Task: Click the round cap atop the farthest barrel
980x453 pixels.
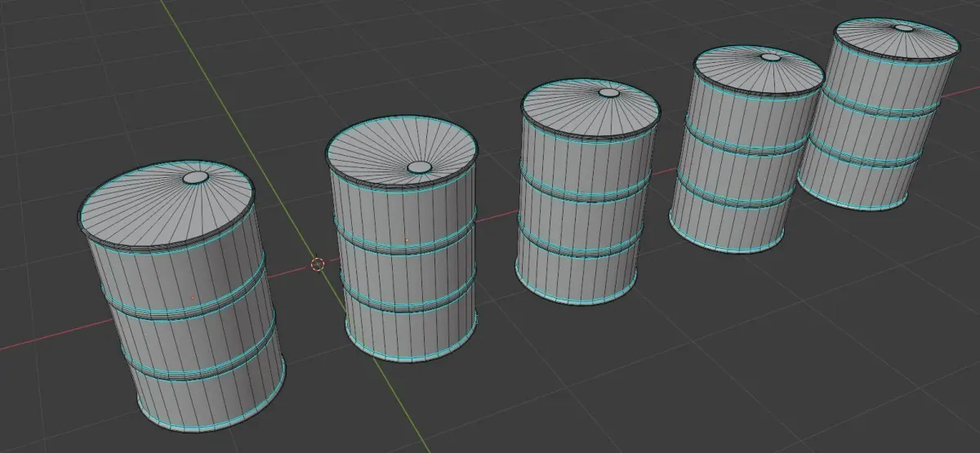Action: point(903,28)
